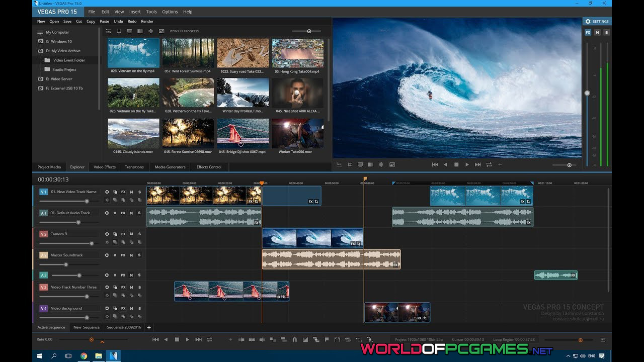Open FX on the wave clip in V2
The image size is (644, 362).
[x=353, y=244]
